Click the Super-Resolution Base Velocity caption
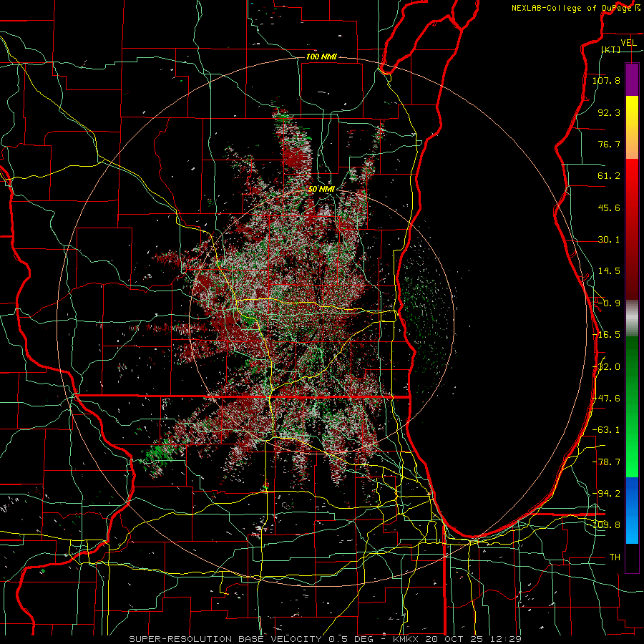The image size is (644, 644). [x=326, y=639]
